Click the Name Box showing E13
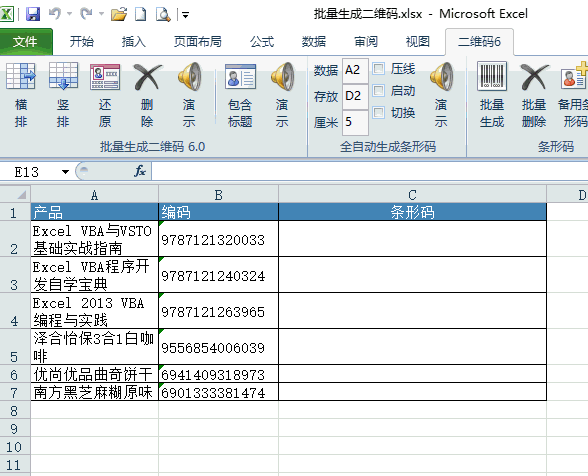The width and height of the screenshot is (588, 476). coord(30,172)
